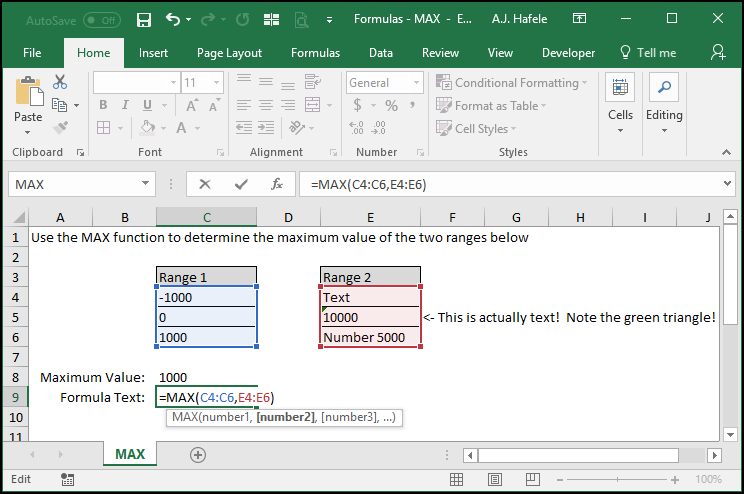
Task: Click the New Sheet plus button
Action: [198, 455]
